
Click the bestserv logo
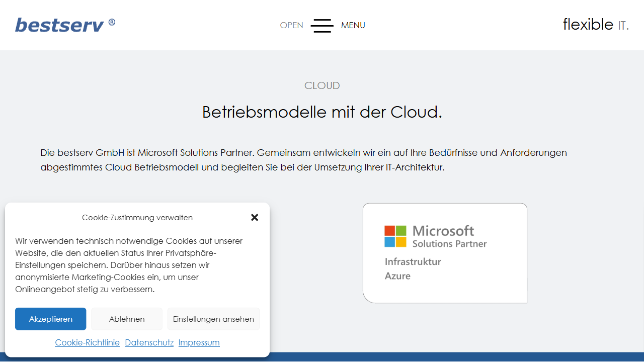(x=65, y=25)
